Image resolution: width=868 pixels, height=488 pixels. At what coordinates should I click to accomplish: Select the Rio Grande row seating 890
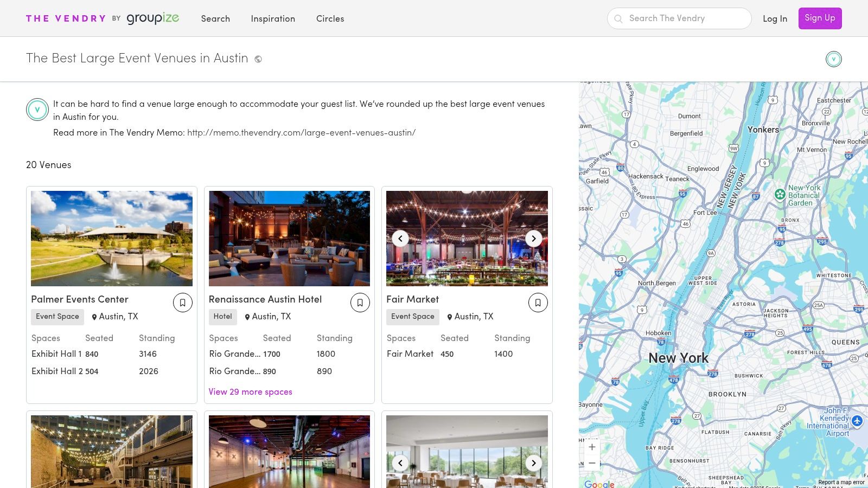(289, 371)
